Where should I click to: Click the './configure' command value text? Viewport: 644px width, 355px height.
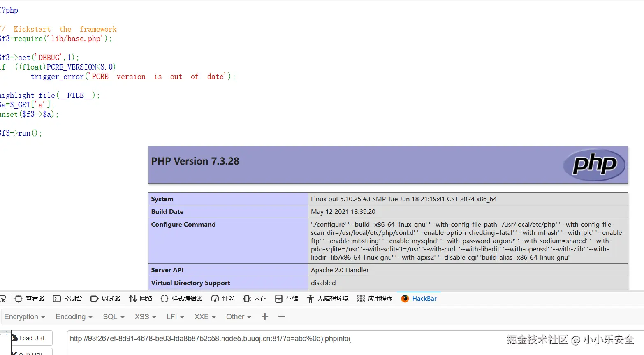pyautogui.click(x=468, y=241)
